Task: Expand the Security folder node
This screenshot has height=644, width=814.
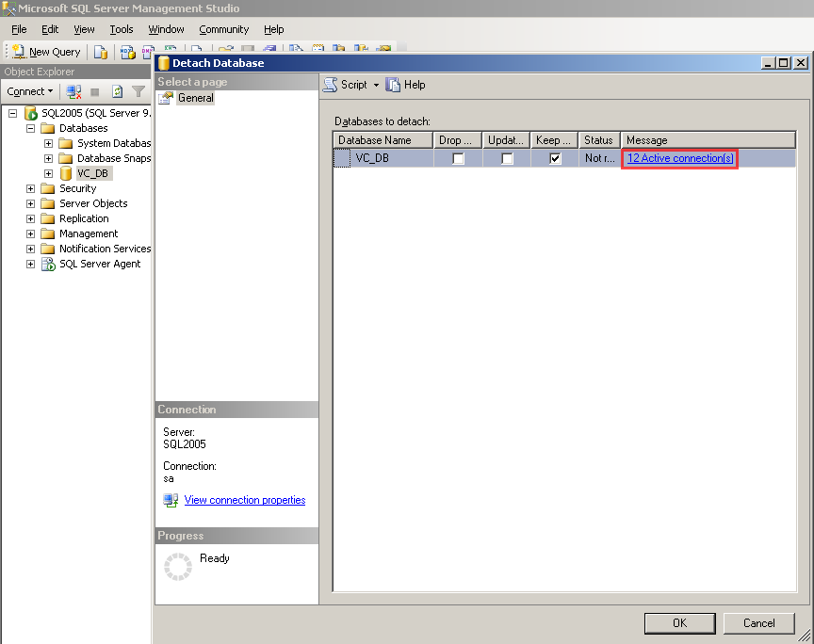Action: click(31, 188)
